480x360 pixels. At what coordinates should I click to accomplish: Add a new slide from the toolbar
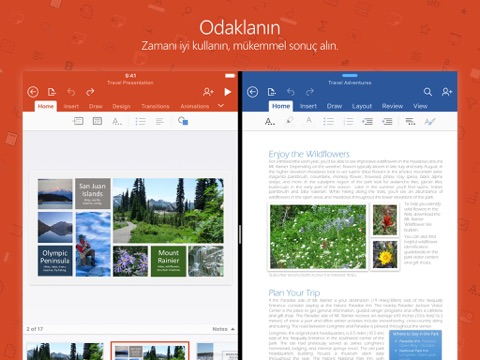(78, 121)
